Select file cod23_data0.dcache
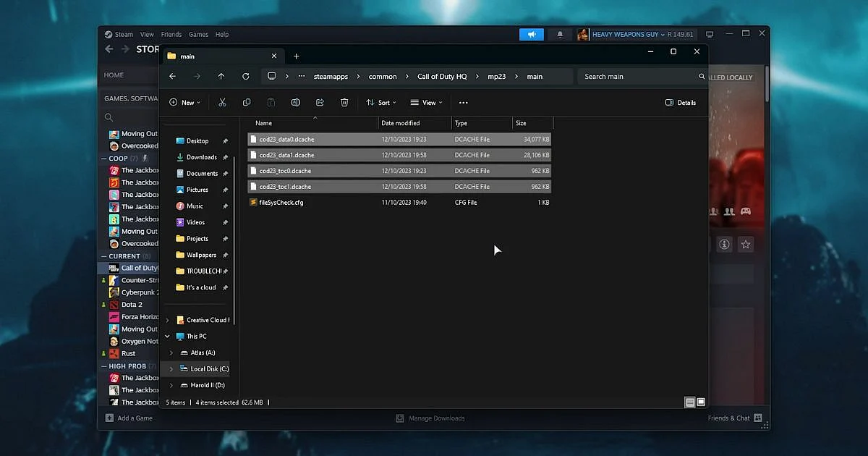 pos(399,139)
